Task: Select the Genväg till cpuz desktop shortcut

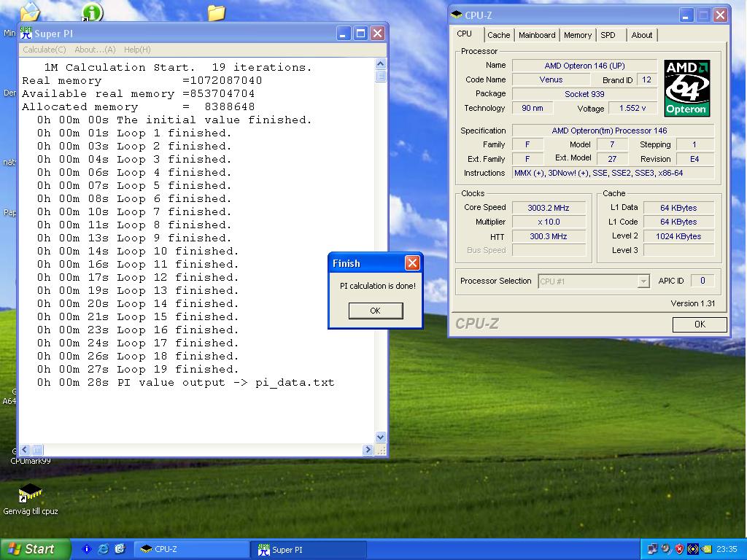Action: 31,499
